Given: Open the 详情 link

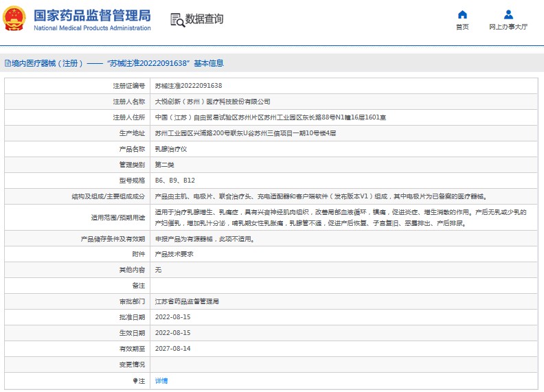Looking at the screenshot, I should pyautogui.click(x=161, y=381).
